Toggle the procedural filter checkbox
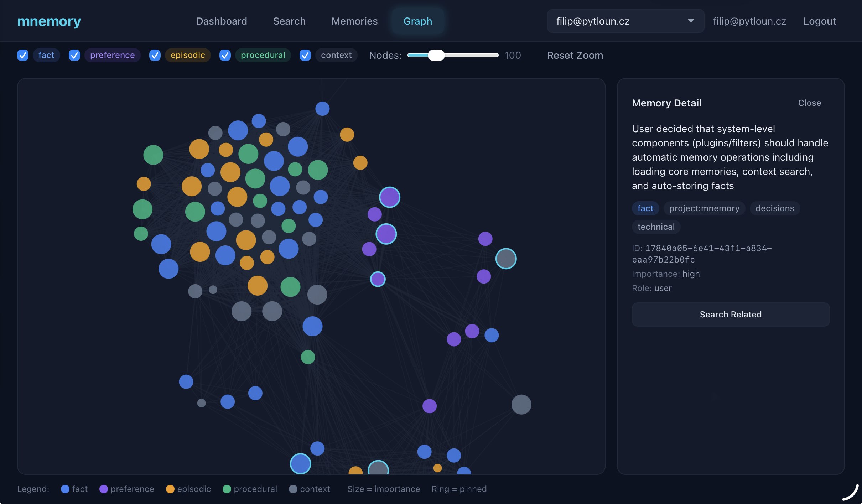This screenshot has height=504, width=862. click(x=225, y=55)
